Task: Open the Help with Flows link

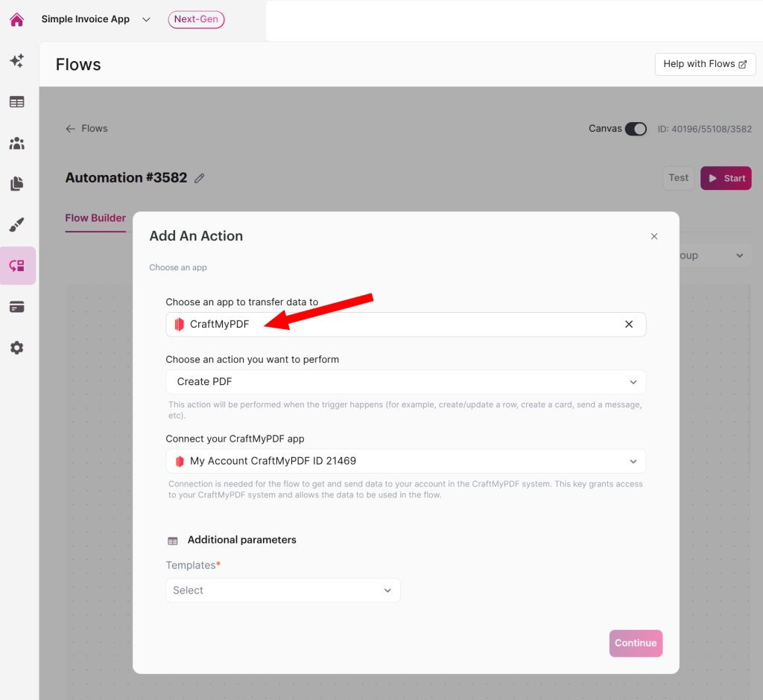Action: point(705,64)
